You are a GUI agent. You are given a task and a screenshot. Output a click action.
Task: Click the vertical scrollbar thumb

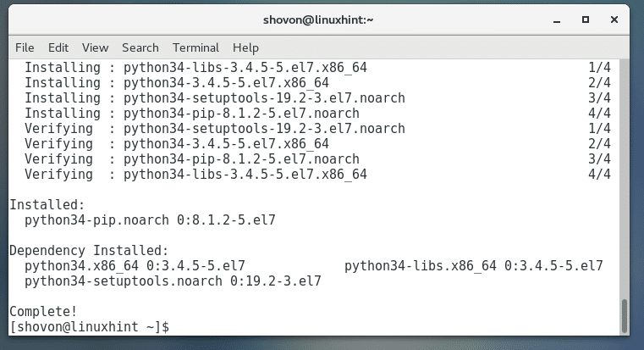click(x=625, y=315)
